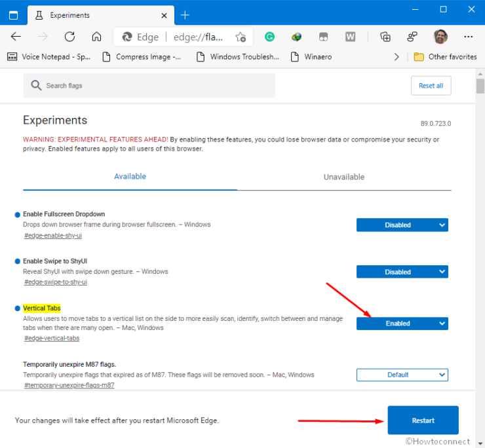
Task: Open Settings and more ellipsis menu
Action: click(469, 37)
